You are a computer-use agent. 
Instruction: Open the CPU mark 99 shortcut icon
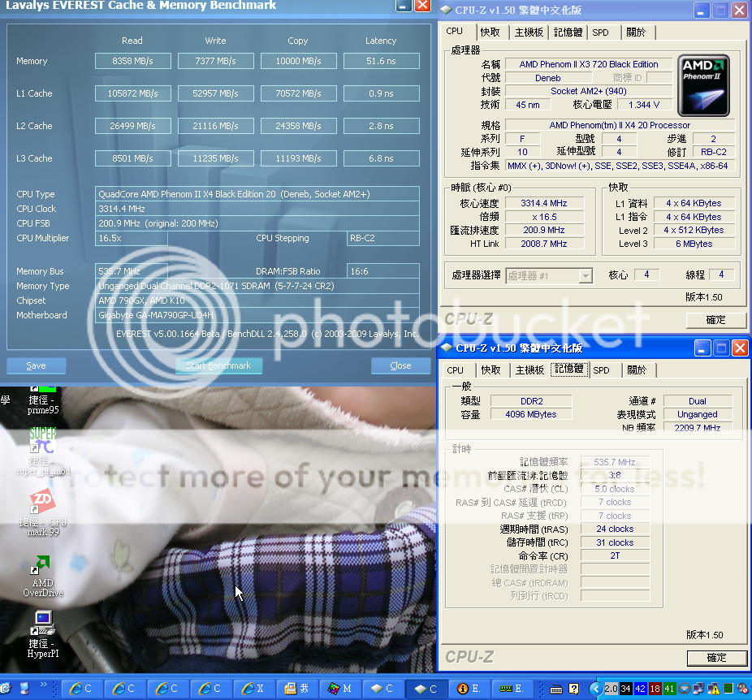click(x=42, y=503)
